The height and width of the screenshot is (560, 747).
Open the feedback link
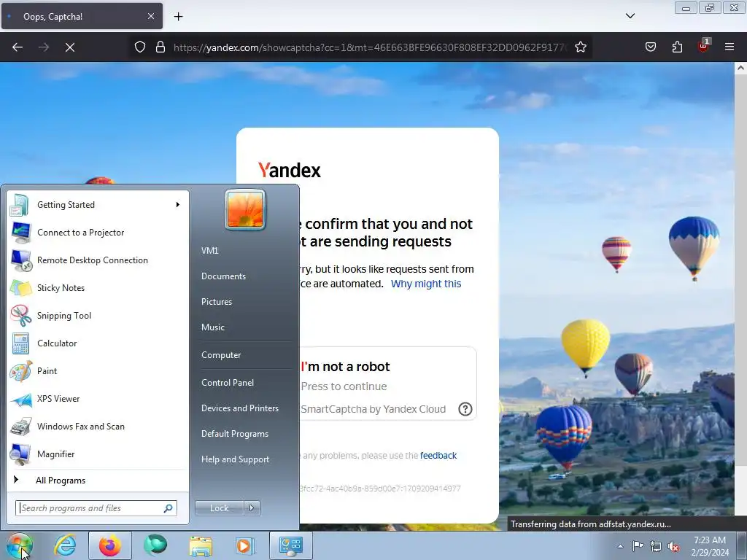point(438,456)
